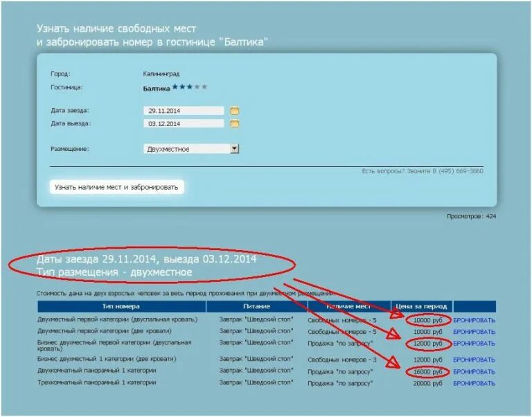Open calendar icon next to check-in date
This screenshot has width=532, height=417.
[x=234, y=111]
